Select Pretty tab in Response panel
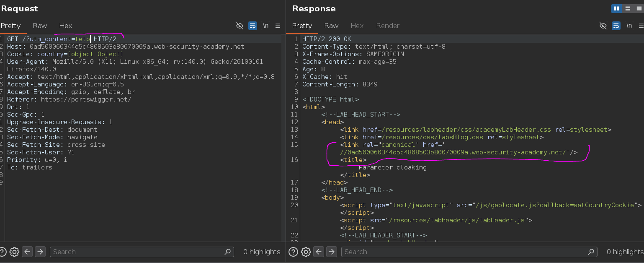This screenshot has width=644, height=263. point(302,26)
